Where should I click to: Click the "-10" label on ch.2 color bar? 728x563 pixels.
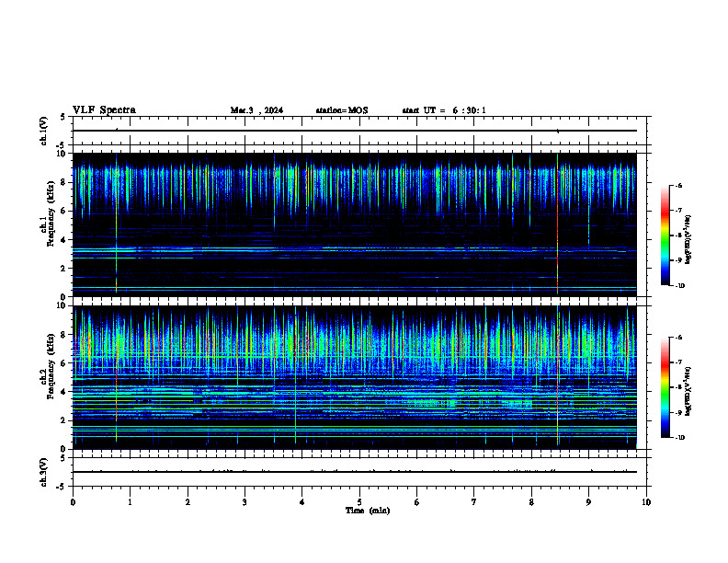(680, 437)
